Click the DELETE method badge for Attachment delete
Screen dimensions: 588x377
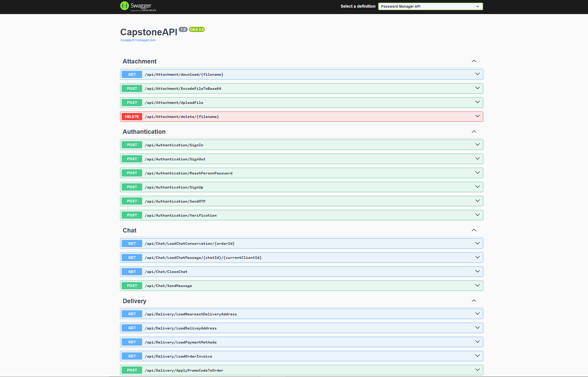coord(132,117)
